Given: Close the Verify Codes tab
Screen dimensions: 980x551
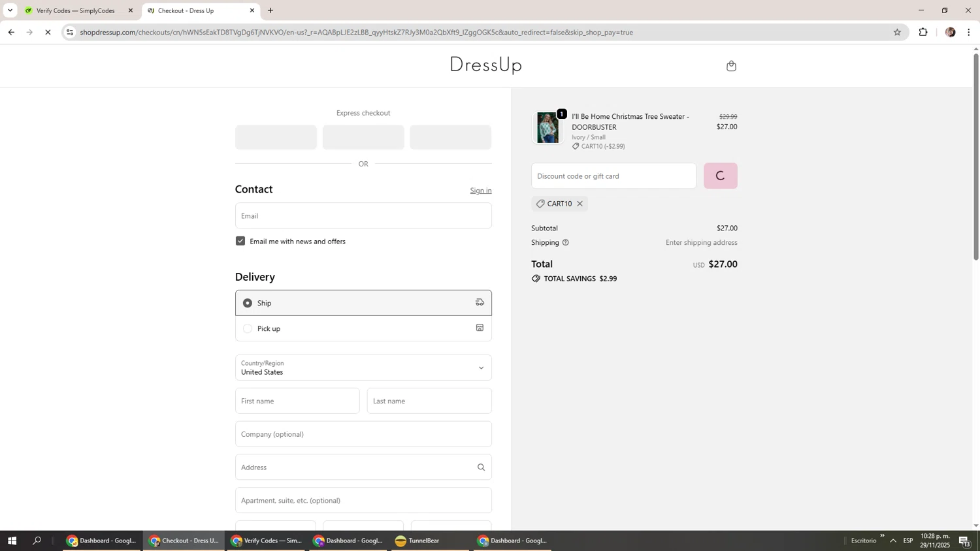Looking at the screenshot, I should 131,10.
